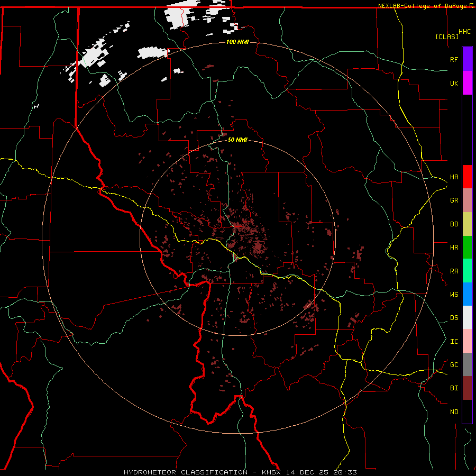Click the HR legend label
Image resolution: width=476 pixels, height=476 pixels.
click(454, 248)
